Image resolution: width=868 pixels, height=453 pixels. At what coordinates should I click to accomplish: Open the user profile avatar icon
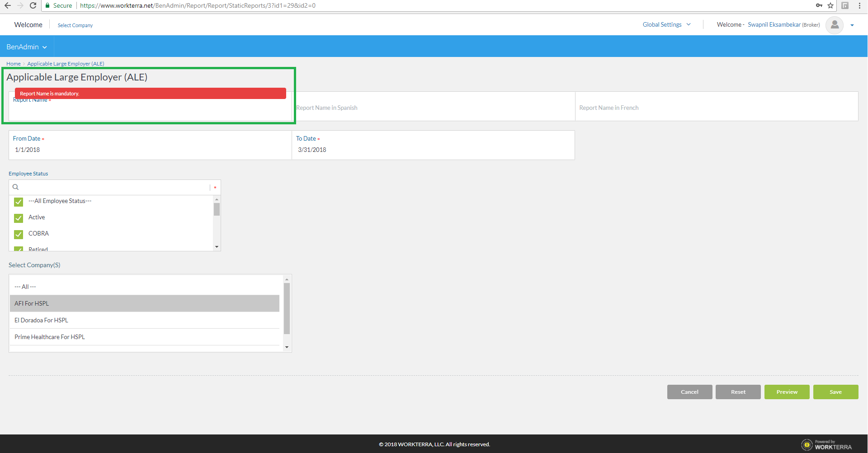(835, 25)
